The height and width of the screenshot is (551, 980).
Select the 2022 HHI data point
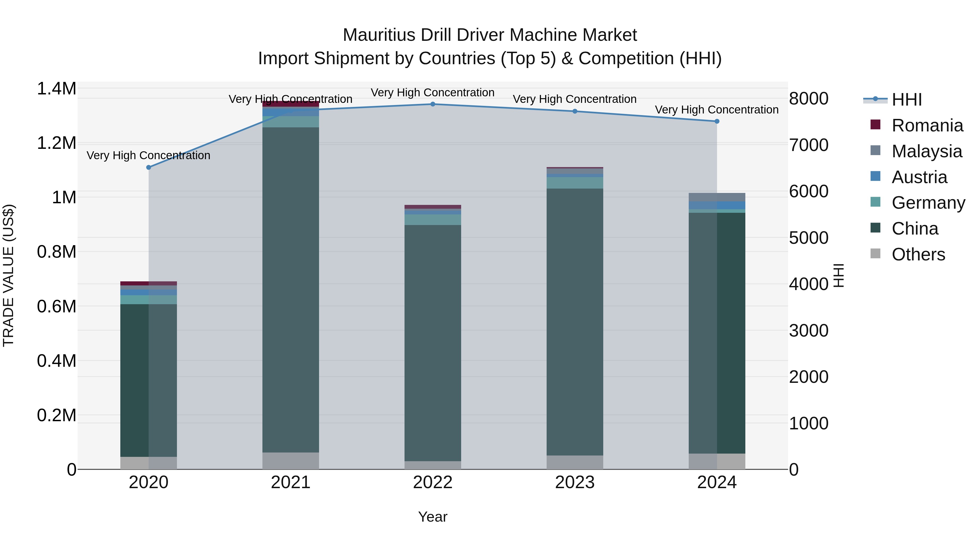tap(433, 104)
